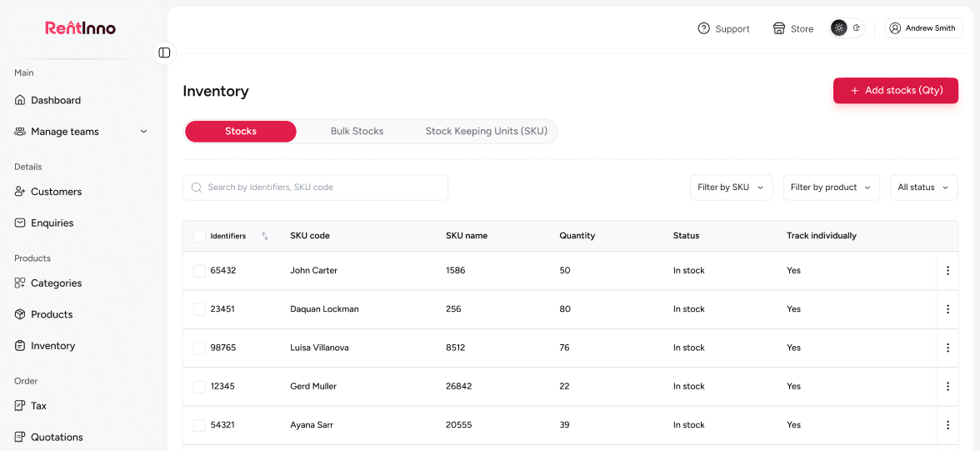The height and width of the screenshot is (451, 980).
Task: Click the Inventory page heading
Action: 216,92
